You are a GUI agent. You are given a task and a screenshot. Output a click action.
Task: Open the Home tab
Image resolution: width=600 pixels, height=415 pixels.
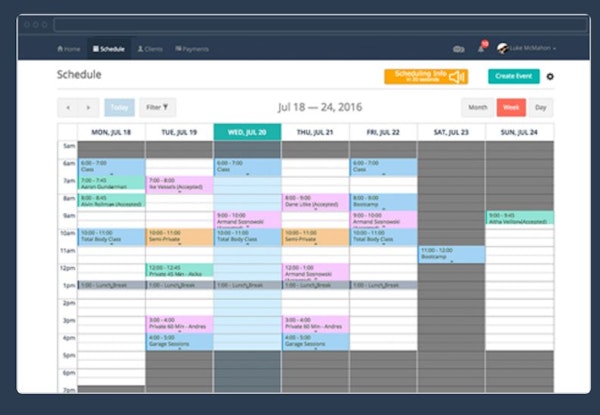[68, 48]
